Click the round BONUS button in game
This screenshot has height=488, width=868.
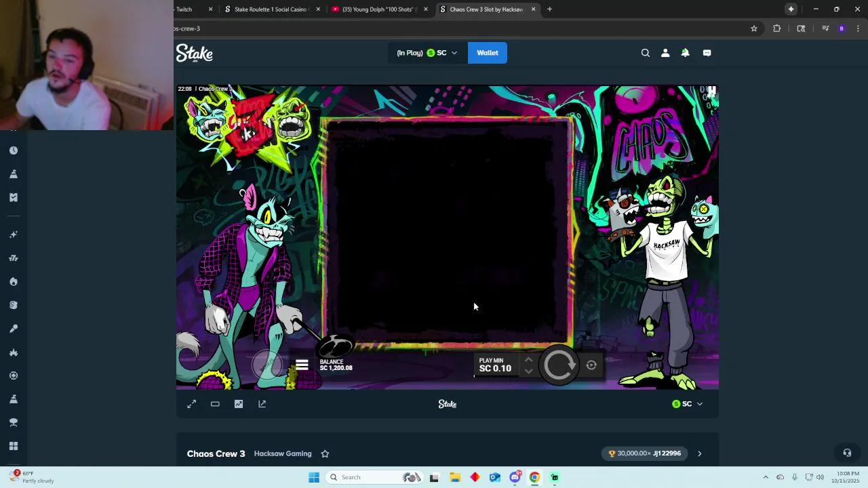tap(267, 365)
